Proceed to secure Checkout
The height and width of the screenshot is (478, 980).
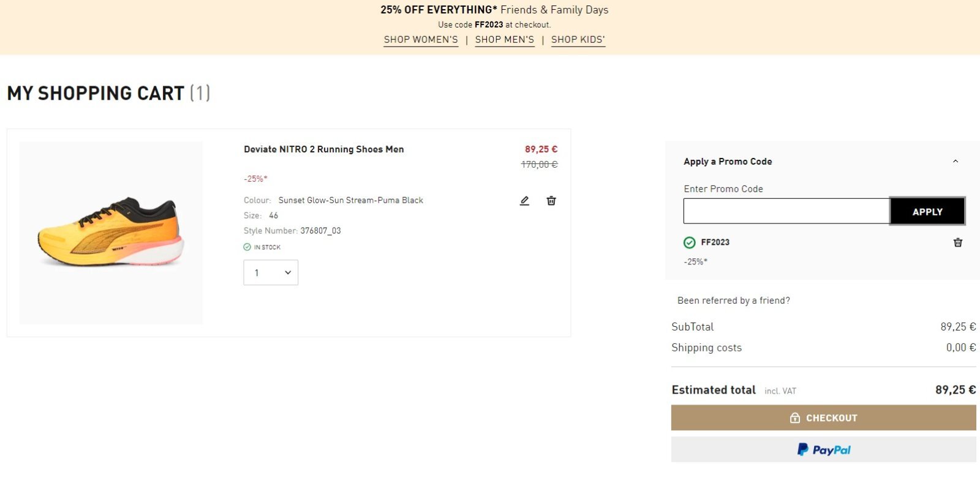pos(823,418)
